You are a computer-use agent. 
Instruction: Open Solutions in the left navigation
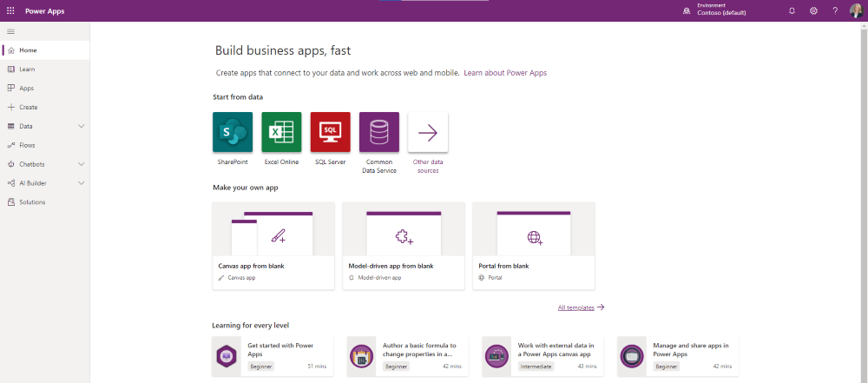tap(32, 202)
